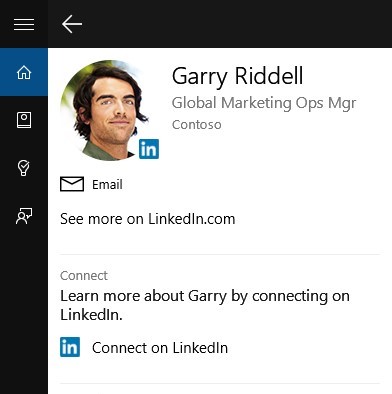This screenshot has width=392, height=394.
Task: Click the Email envelope icon
Action: coord(72,184)
